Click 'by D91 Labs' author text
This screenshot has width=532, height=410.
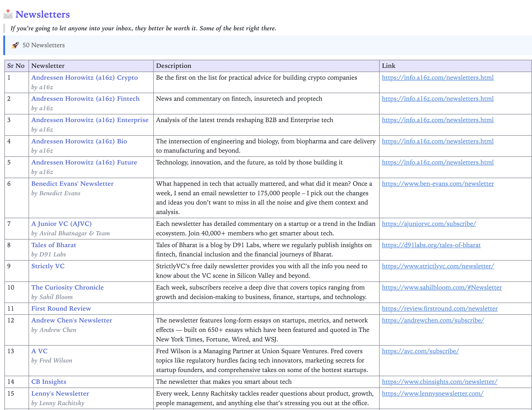(x=49, y=255)
